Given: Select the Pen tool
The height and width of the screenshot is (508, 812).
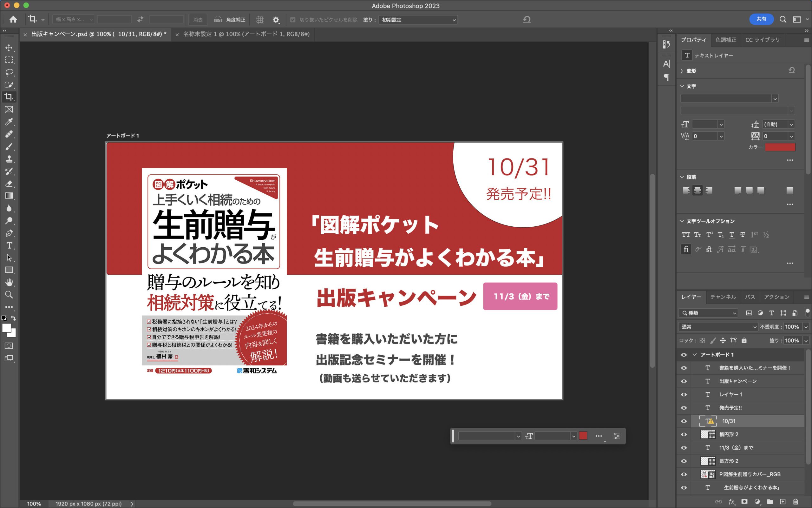Looking at the screenshot, I should (9, 233).
